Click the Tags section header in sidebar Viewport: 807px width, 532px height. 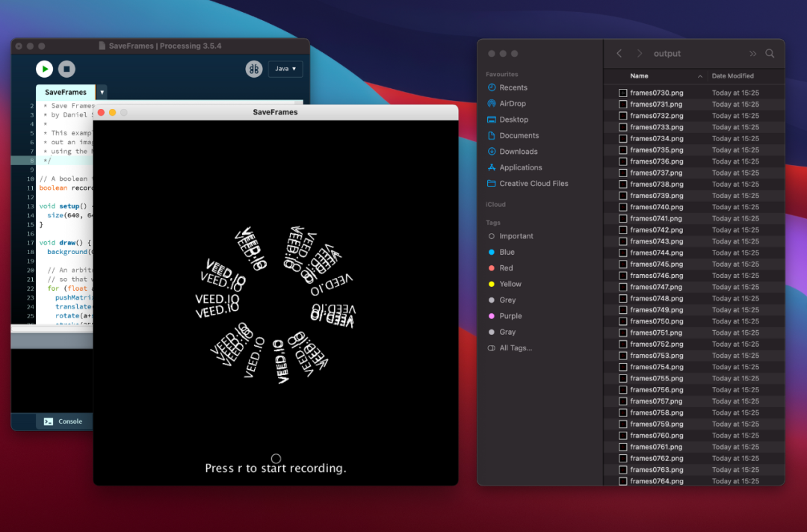tap(493, 223)
